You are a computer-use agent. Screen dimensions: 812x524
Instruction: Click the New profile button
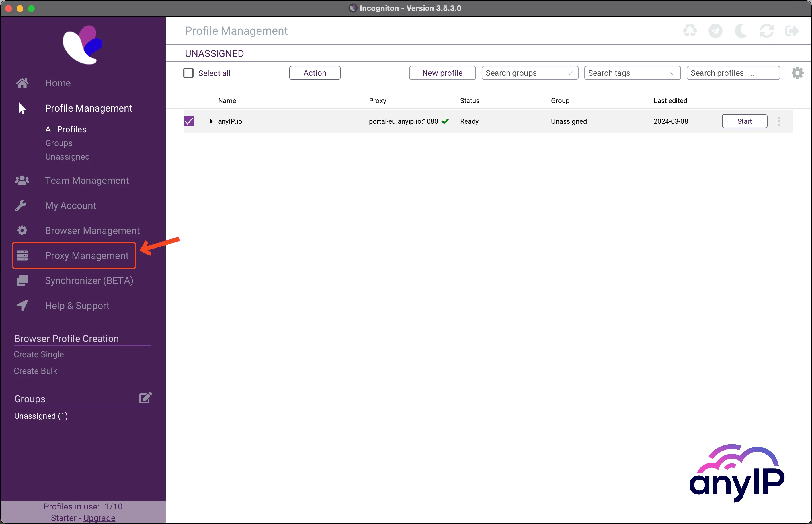point(442,73)
